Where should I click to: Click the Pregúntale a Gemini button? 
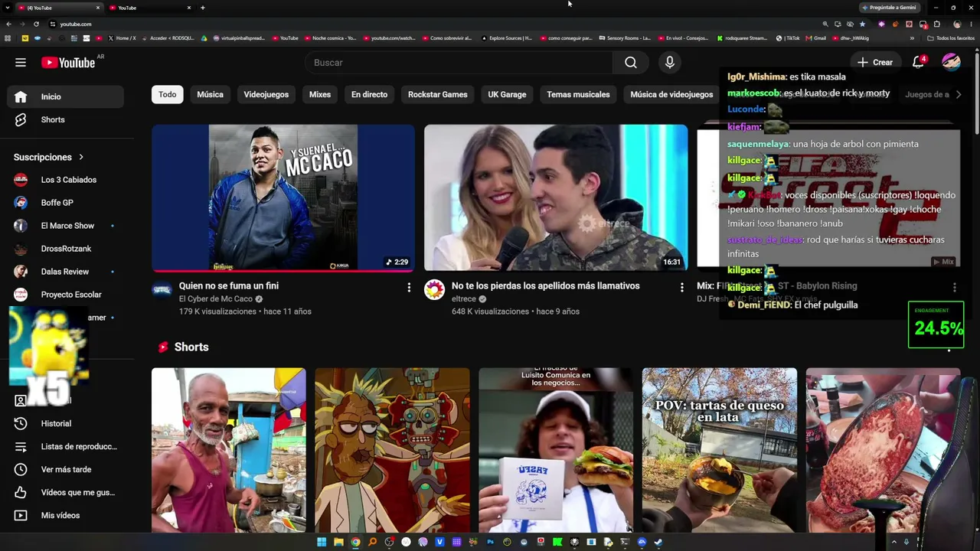point(889,8)
